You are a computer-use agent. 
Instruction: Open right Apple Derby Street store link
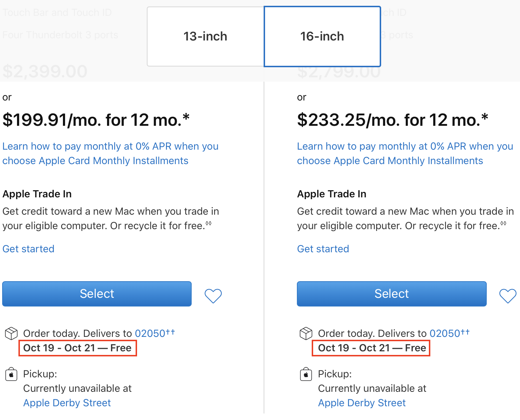pos(362,403)
